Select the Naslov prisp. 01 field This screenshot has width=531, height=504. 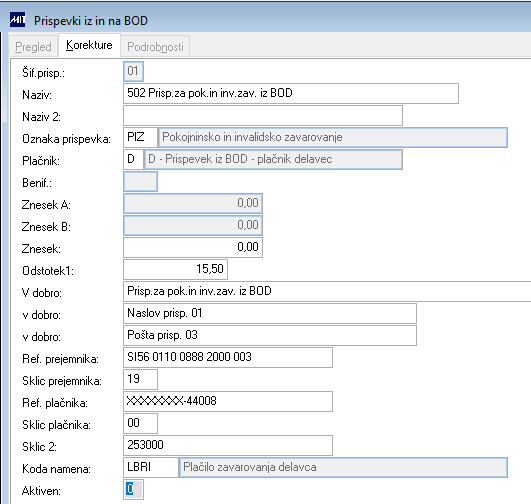click(270, 313)
